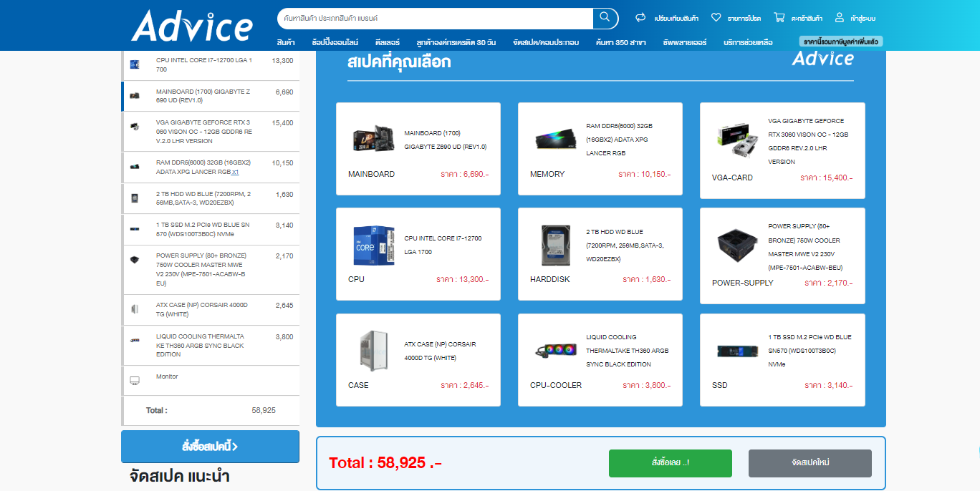The image size is (980, 491).
Task: Select 1 TB SSD M.2 sidebar row
Action: tap(211, 229)
